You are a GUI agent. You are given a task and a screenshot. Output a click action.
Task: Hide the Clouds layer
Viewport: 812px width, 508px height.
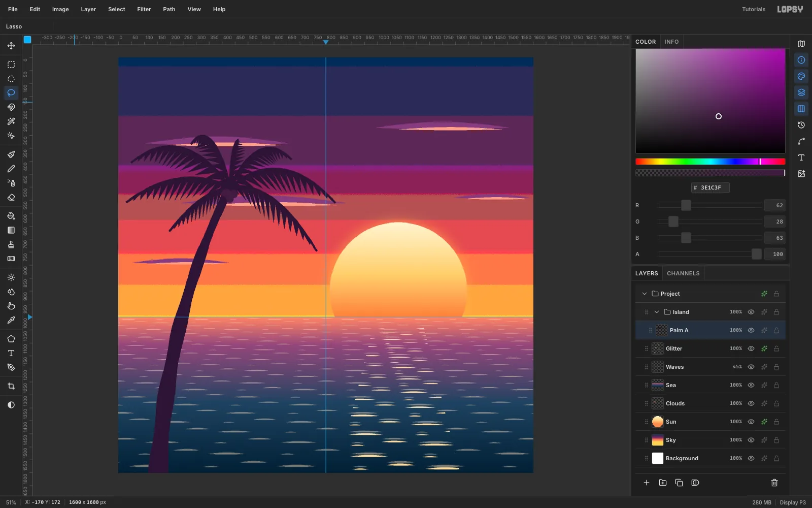coord(751,403)
